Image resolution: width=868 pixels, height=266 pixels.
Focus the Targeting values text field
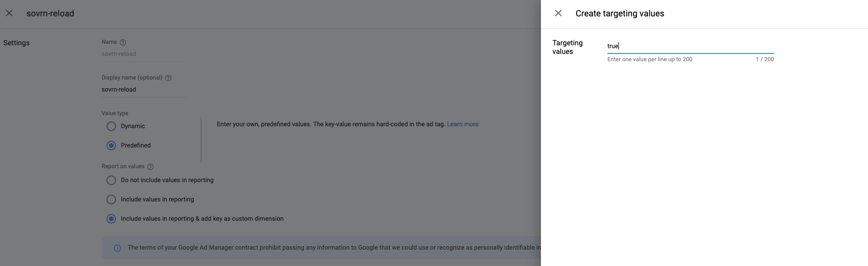coord(690,46)
